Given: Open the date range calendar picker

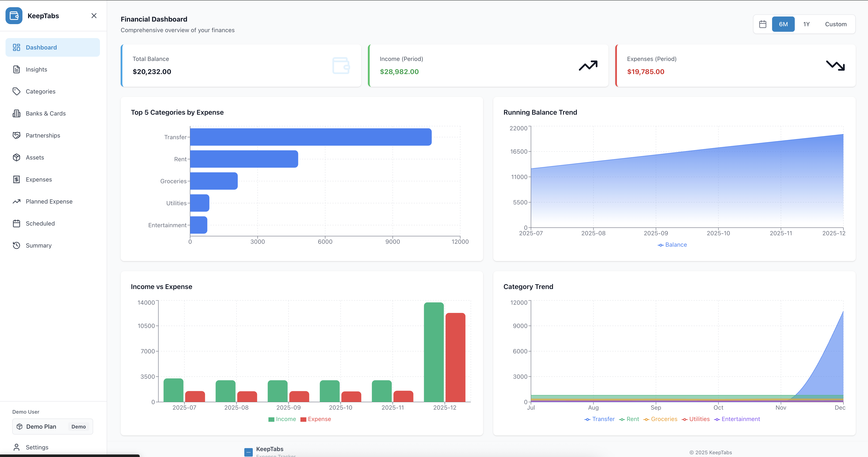Looking at the screenshot, I should [763, 24].
